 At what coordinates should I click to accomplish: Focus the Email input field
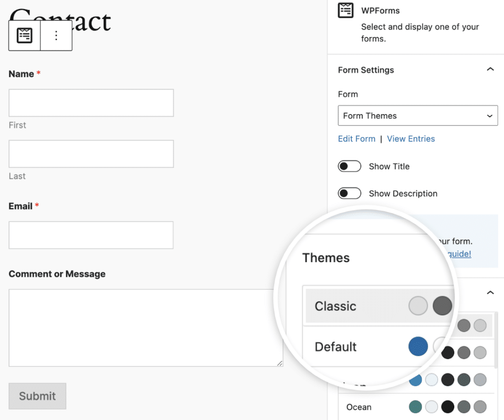click(91, 235)
